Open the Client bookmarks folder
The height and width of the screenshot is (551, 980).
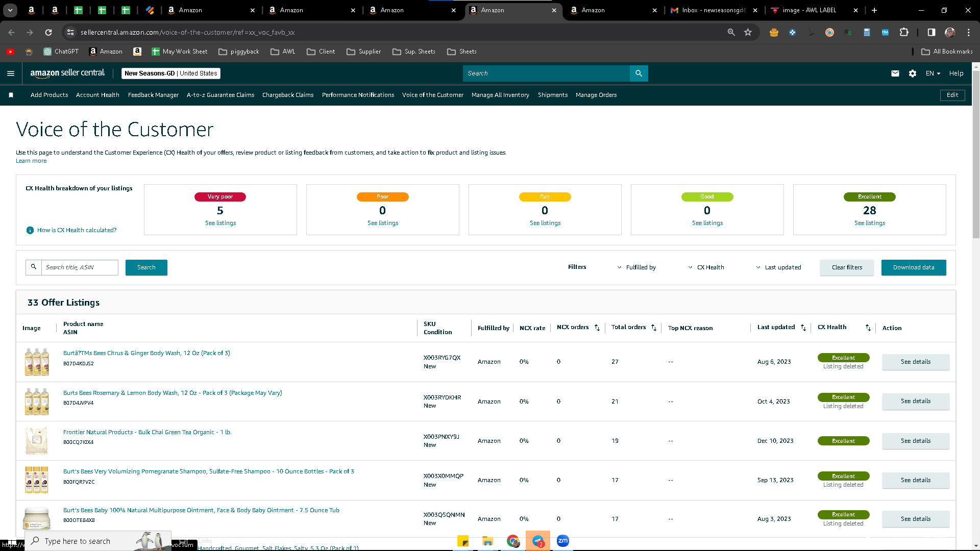point(321,52)
